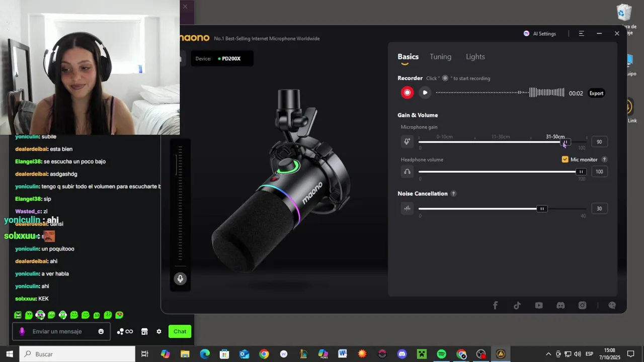Show hidden system tray icons

tap(548, 354)
